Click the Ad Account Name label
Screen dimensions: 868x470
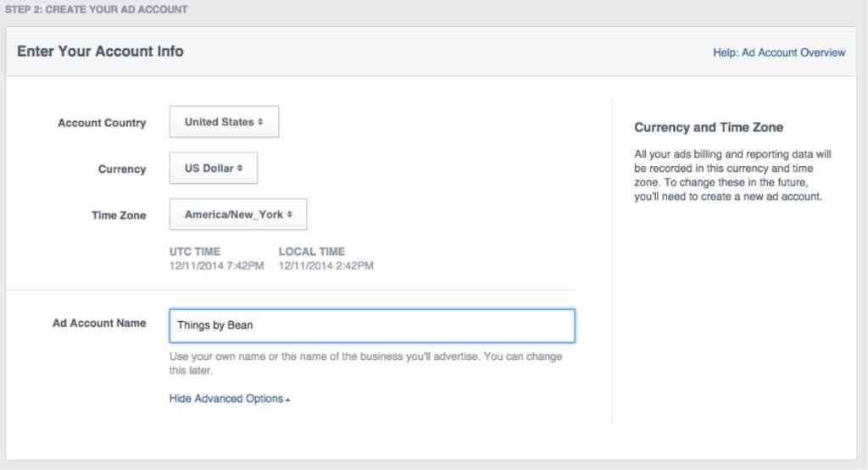coord(99,323)
